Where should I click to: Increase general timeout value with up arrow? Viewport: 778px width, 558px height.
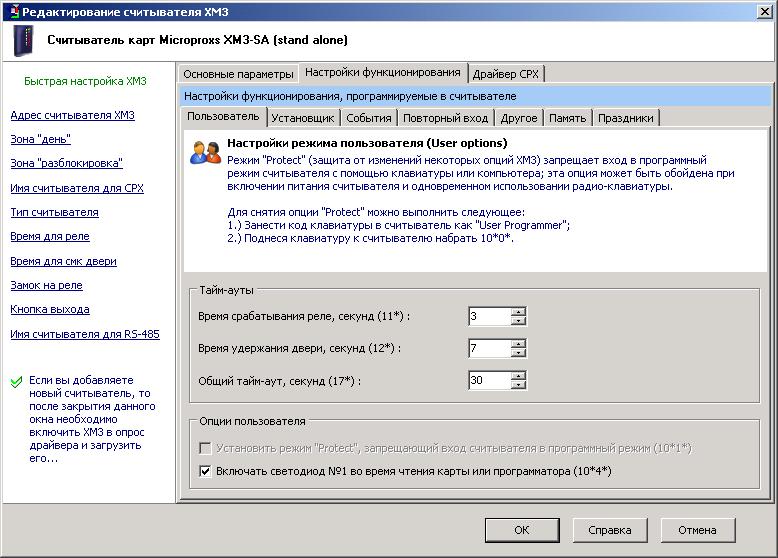click(x=518, y=376)
